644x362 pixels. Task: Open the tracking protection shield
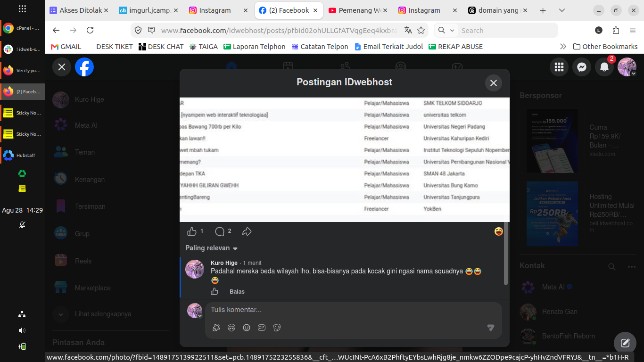point(138,30)
